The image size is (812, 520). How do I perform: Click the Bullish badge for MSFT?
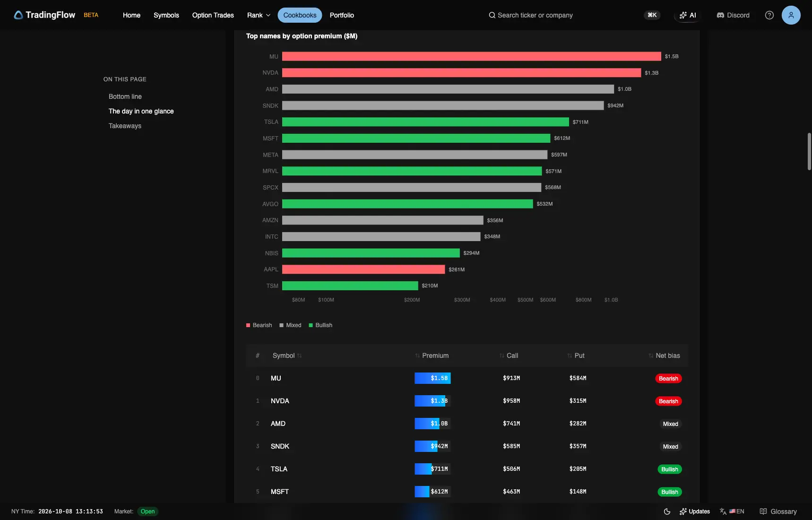669,492
